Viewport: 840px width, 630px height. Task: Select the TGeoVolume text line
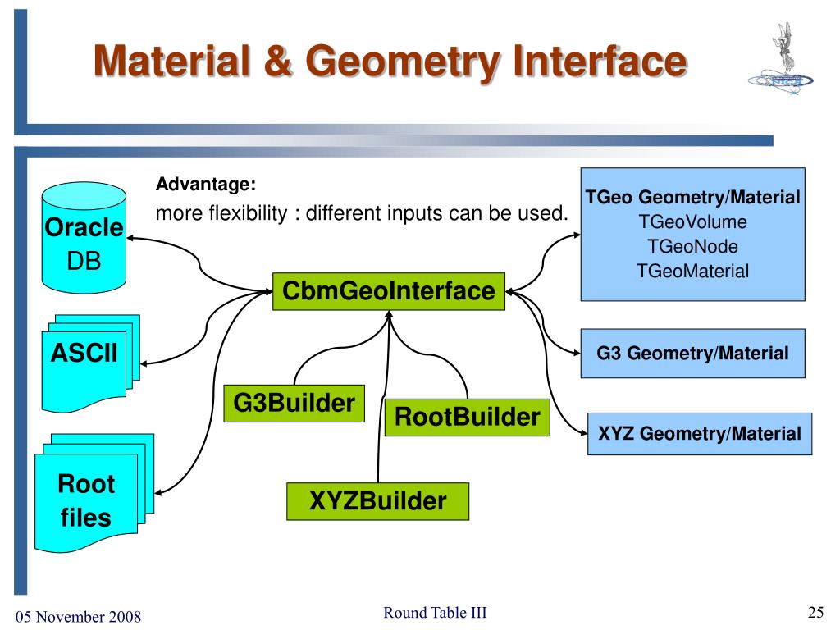[692, 221]
